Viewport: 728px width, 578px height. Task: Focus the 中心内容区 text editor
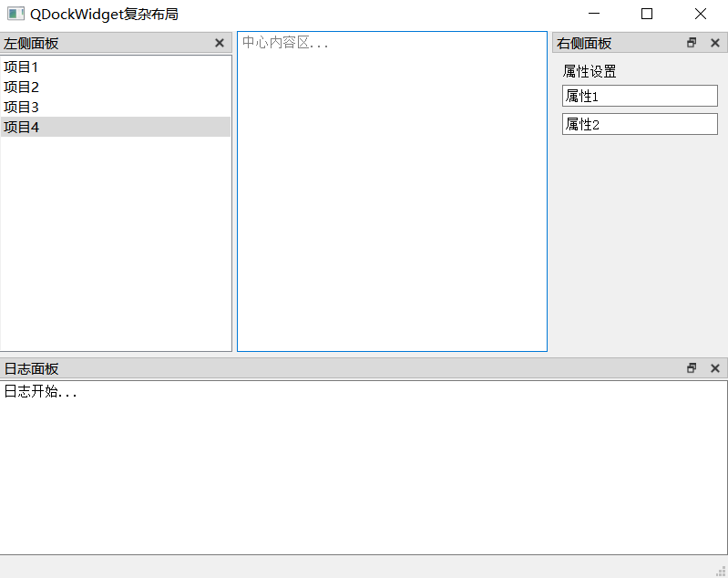pyautogui.click(x=393, y=191)
